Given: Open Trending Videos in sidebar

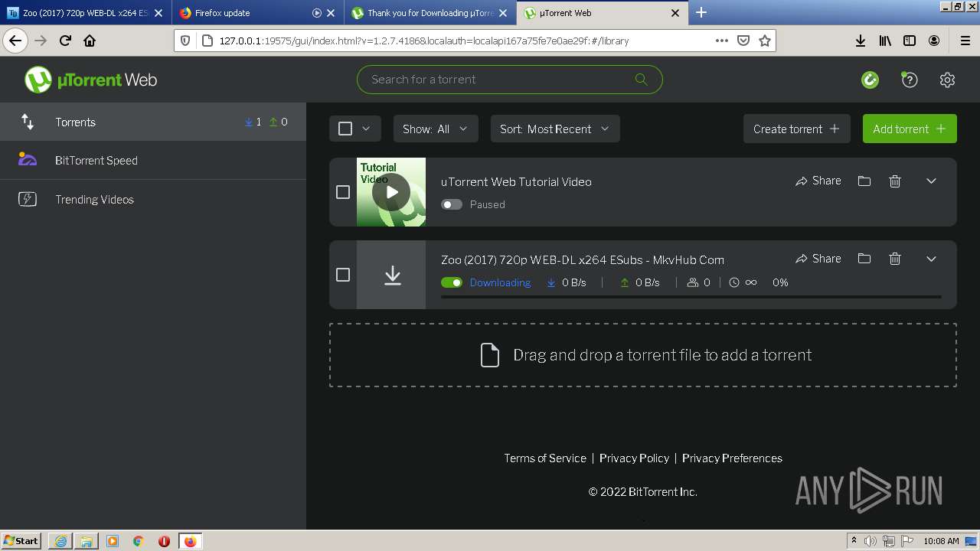Looking at the screenshot, I should tap(153, 199).
